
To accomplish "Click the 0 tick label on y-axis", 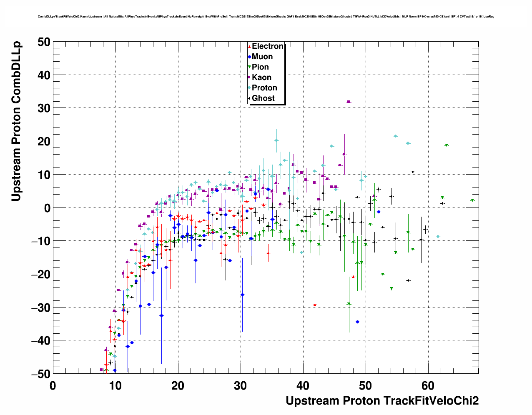I will coord(47,208).
